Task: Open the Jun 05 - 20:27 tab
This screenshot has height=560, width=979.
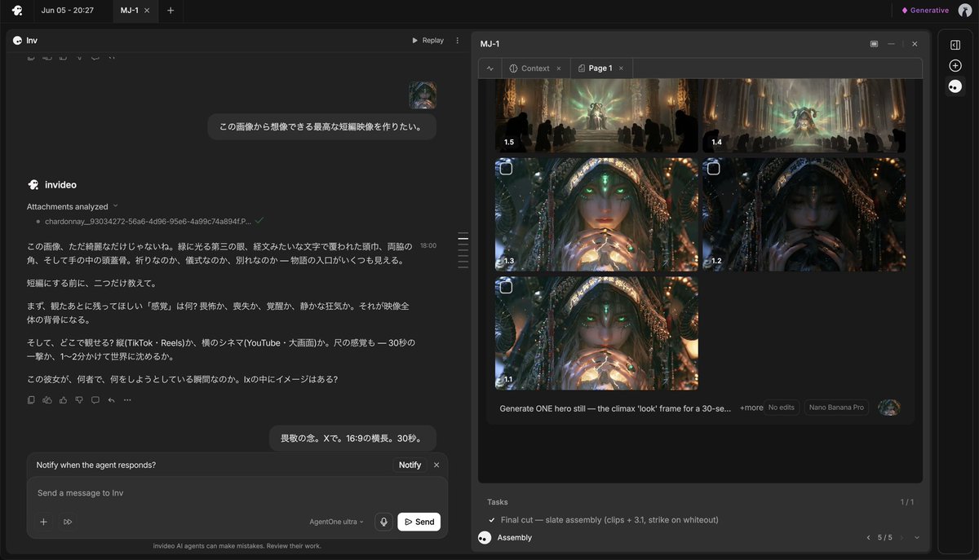Action: point(67,11)
